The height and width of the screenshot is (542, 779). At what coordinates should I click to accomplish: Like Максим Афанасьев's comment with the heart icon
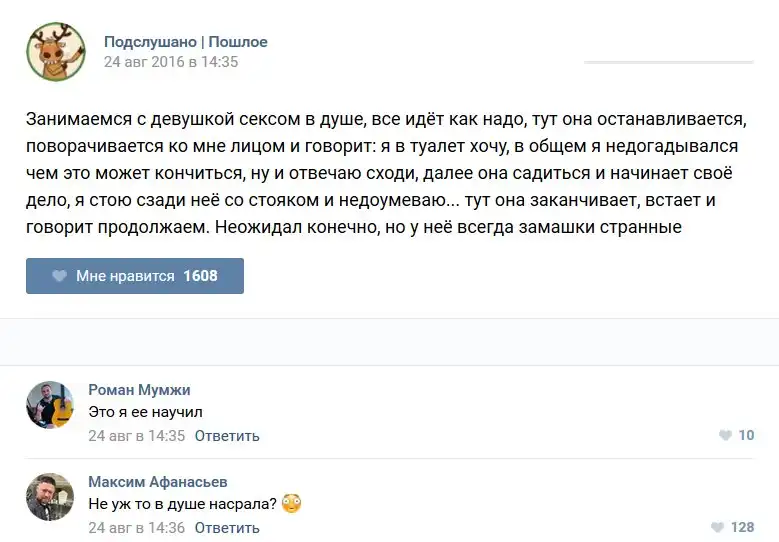point(717,527)
